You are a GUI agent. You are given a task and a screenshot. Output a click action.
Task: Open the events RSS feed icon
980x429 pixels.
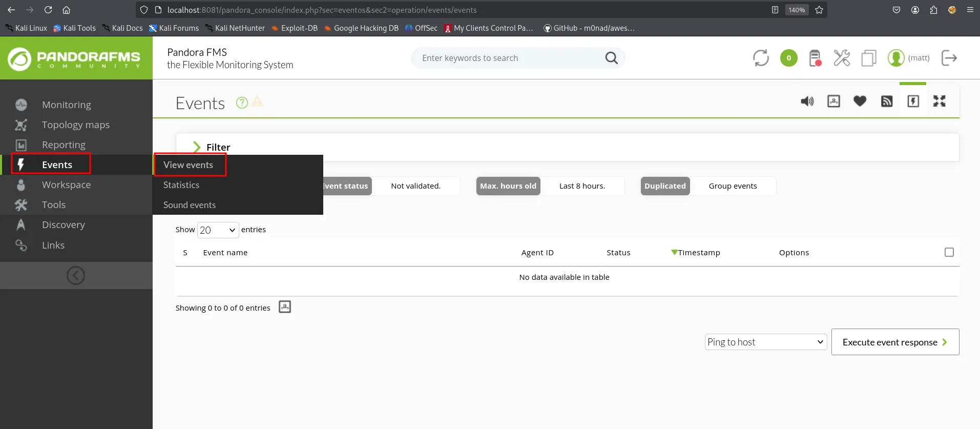[887, 101]
